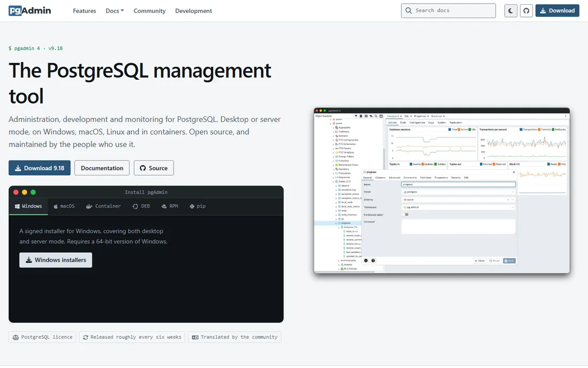The height and width of the screenshot is (368, 588).
Task: Click the Download button in the top bar
Action: coord(557,11)
